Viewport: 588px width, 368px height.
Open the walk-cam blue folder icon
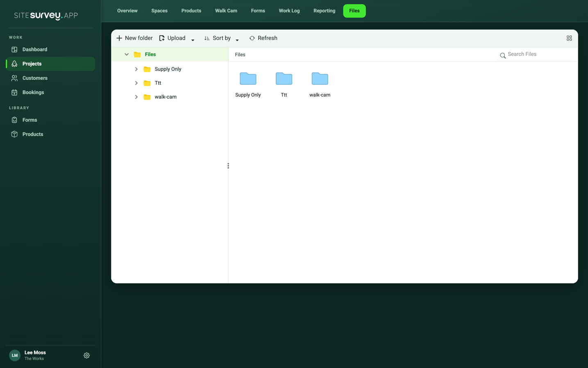[x=320, y=79]
